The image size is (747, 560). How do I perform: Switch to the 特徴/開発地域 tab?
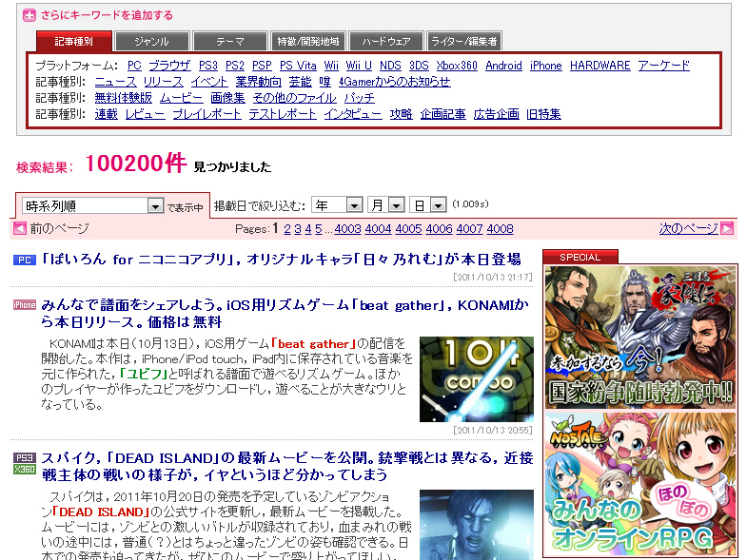click(x=308, y=42)
